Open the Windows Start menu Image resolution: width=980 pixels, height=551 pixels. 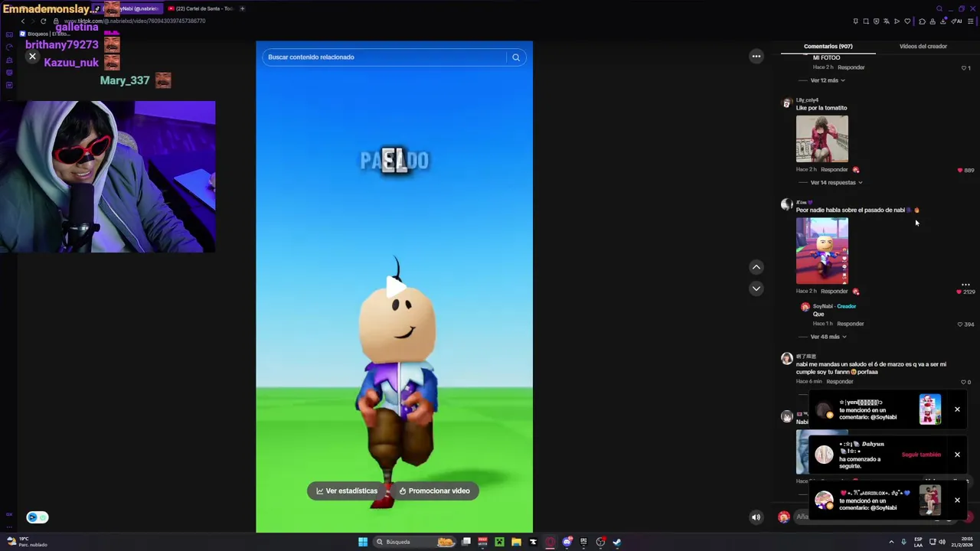coord(362,542)
